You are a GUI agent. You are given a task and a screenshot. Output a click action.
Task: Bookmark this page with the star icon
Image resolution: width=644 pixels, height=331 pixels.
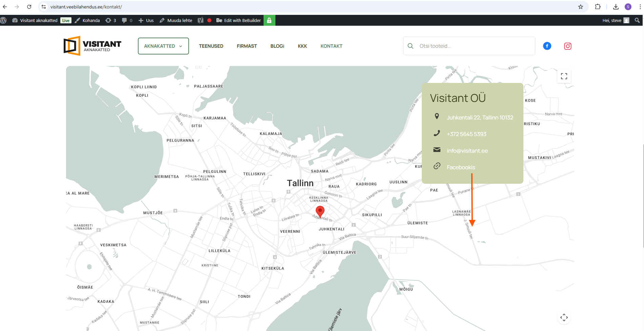pos(580,7)
